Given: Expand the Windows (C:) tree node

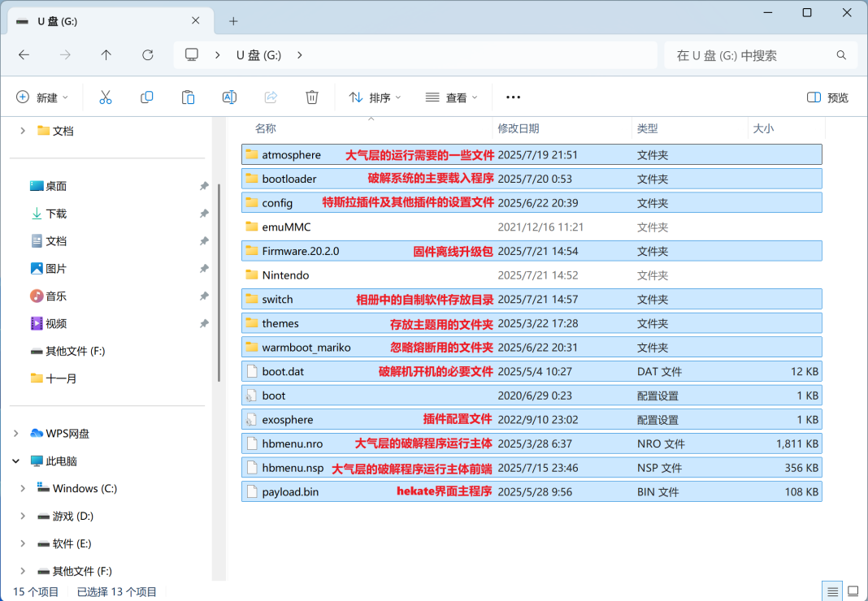Looking at the screenshot, I should pos(23,489).
